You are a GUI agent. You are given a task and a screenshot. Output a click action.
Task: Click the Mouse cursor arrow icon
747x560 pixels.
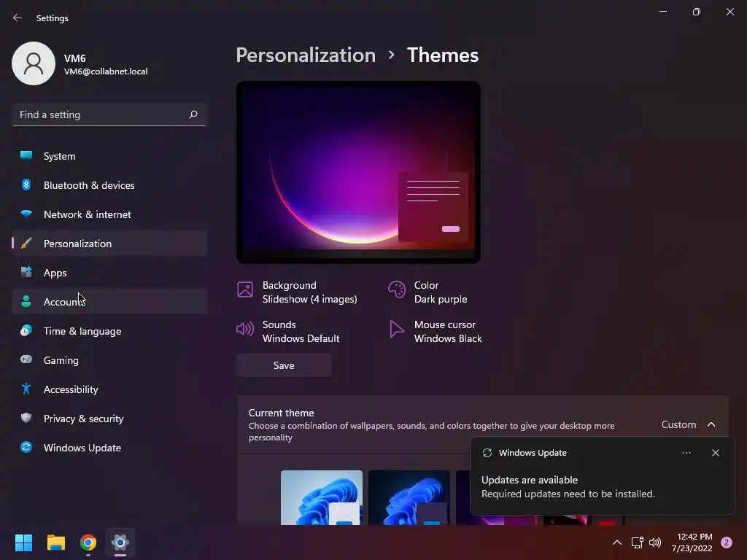pyautogui.click(x=396, y=329)
